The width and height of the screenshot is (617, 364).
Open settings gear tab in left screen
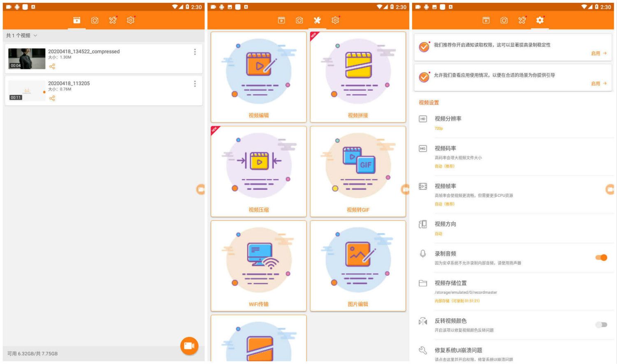[x=131, y=20]
